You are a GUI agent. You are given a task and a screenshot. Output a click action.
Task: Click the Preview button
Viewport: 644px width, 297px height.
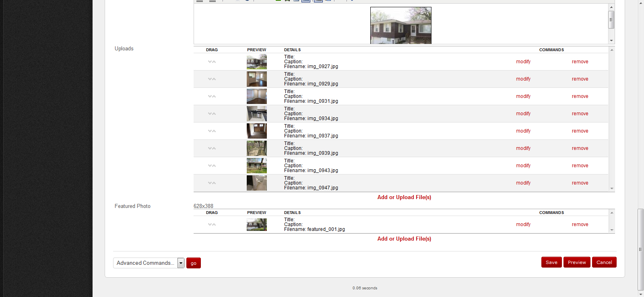click(x=577, y=262)
